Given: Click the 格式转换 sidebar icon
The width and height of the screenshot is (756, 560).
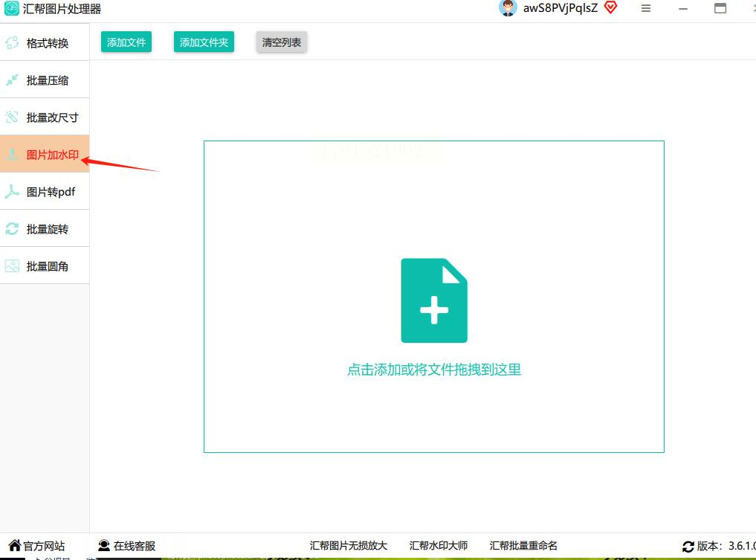Looking at the screenshot, I should pos(12,43).
